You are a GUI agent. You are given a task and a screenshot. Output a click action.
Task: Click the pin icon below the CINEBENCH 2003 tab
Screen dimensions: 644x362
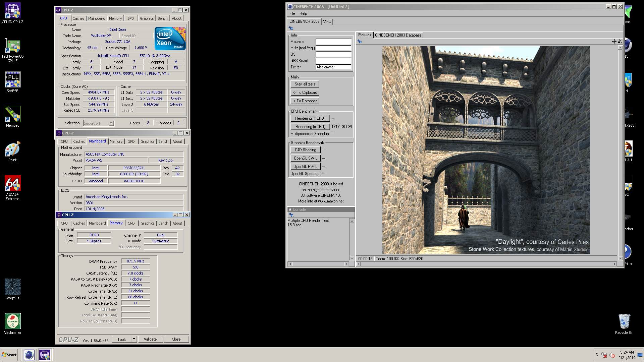[291, 28]
